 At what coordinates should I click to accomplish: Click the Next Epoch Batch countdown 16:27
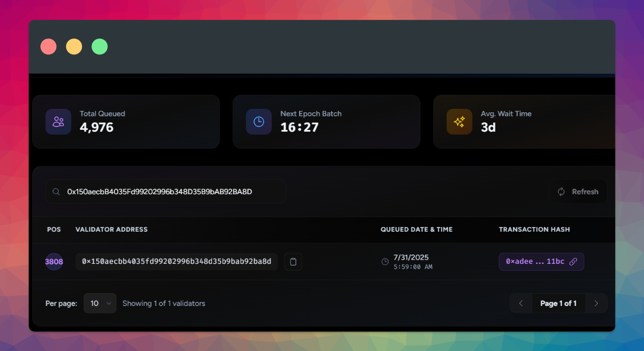tap(299, 128)
